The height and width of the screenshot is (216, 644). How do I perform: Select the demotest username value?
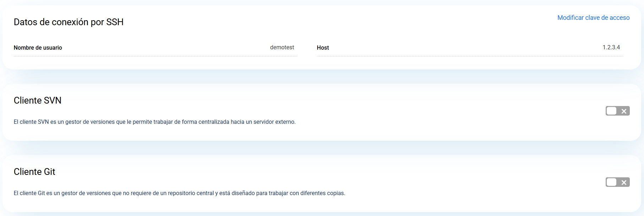pyautogui.click(x=282, y=48)
